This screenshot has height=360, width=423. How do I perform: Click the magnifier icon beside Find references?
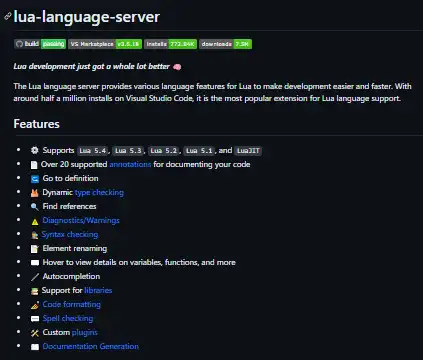click(x=35, y=207)
